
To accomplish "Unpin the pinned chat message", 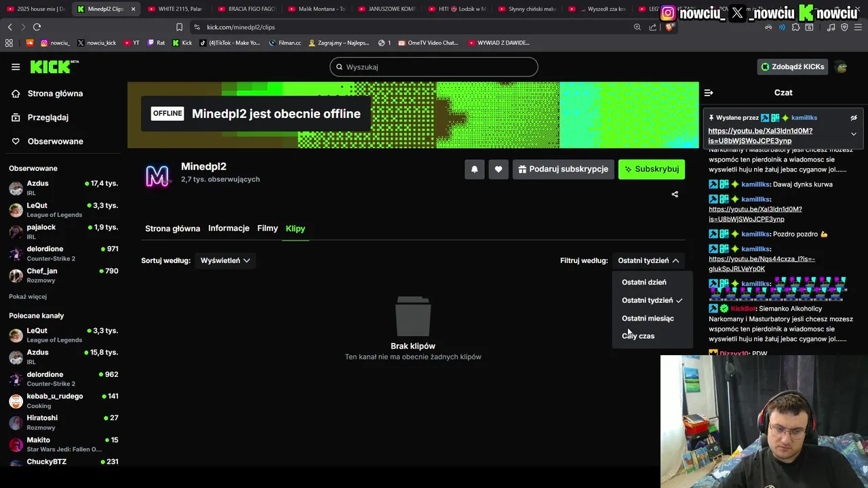I will (x=854, y=118).
